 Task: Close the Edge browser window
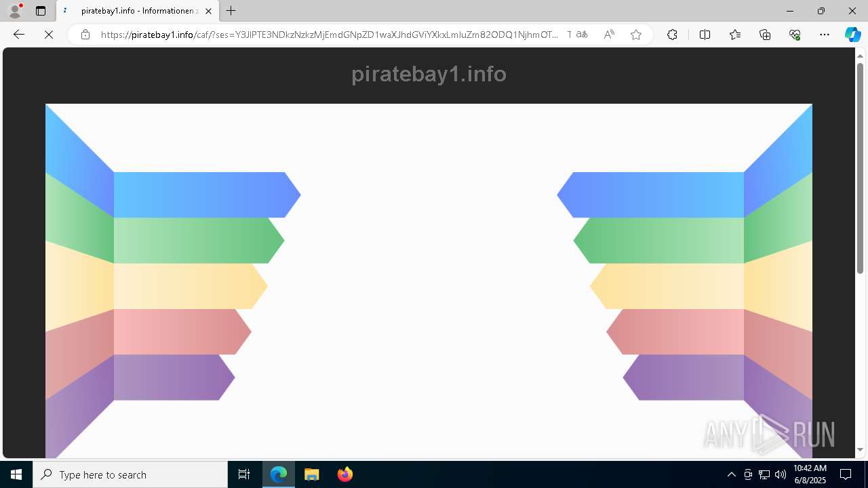(x=852, y=11)
